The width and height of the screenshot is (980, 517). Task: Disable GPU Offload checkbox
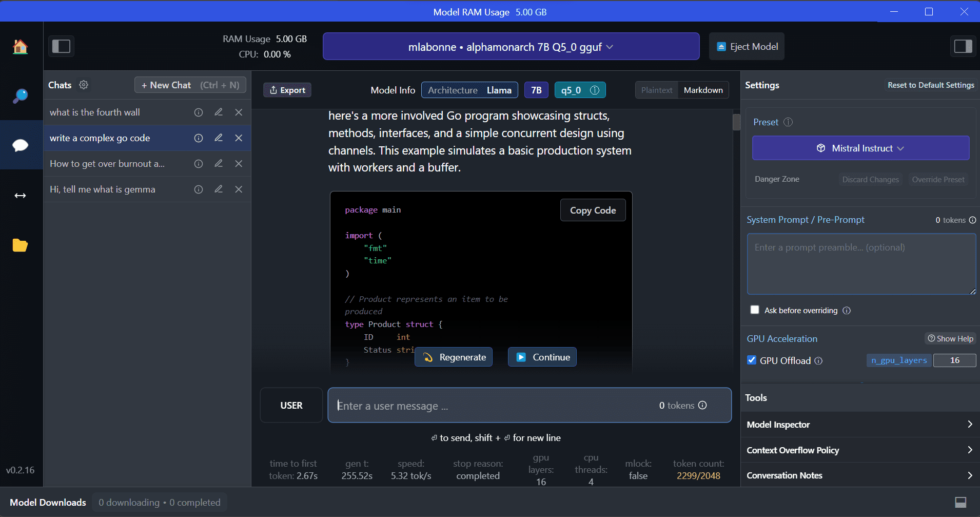(752, 360)
